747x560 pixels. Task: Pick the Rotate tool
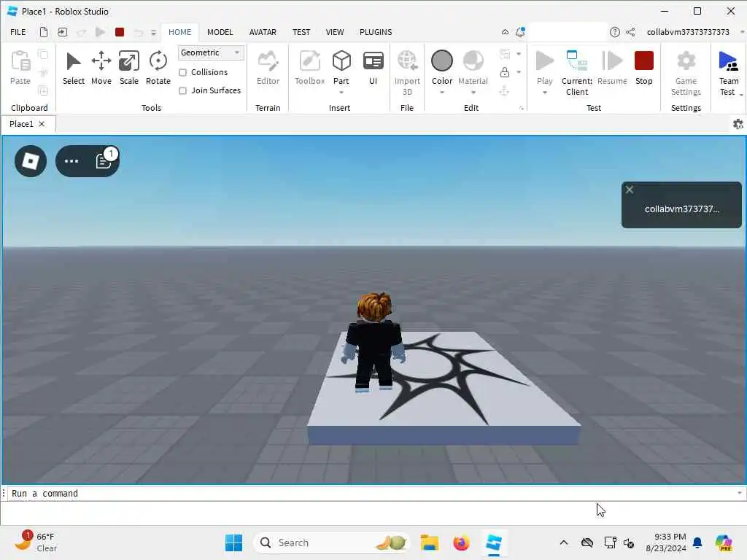click(x=158, y=68)
